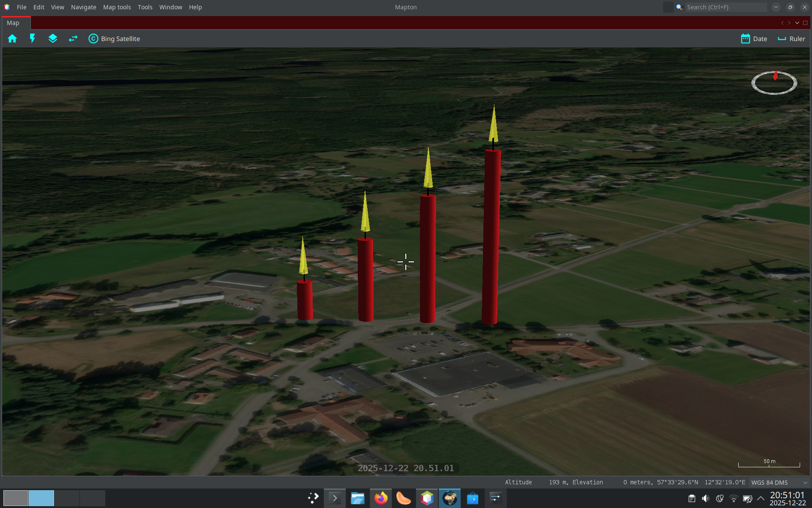Expand the WGS 84 DMS coordinate dropdown

[805, 483]
